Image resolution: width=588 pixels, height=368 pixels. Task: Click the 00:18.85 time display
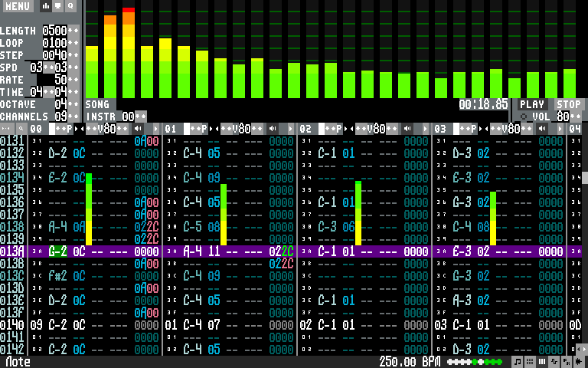click(x=484, y=104)
